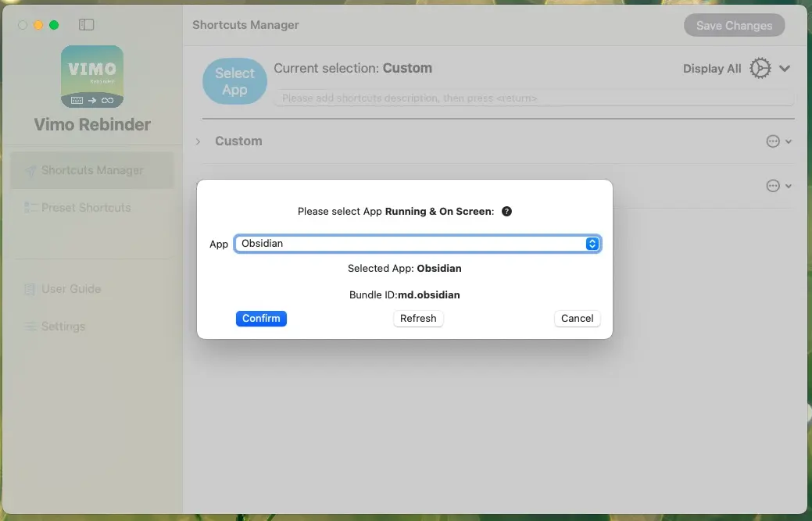Refresh the running apps list
This screenshot has height=521, width=812.
click(x=418, y=319)
